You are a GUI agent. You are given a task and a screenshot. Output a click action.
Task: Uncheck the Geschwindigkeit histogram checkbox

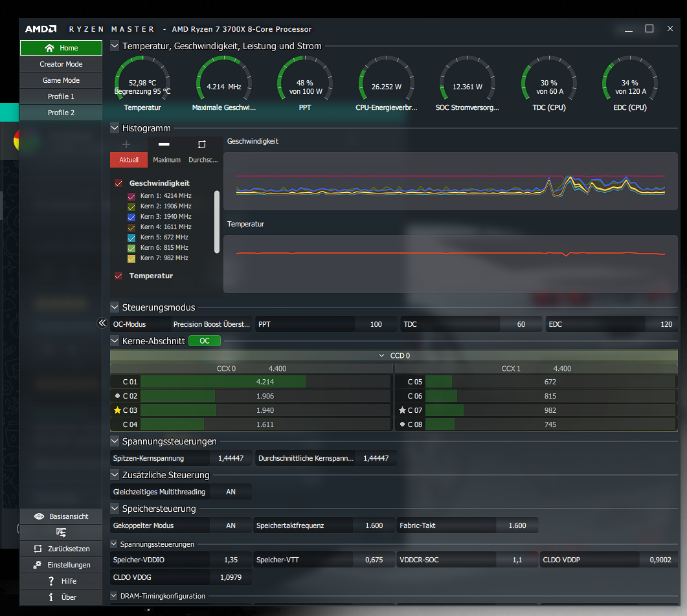(118, 183)
